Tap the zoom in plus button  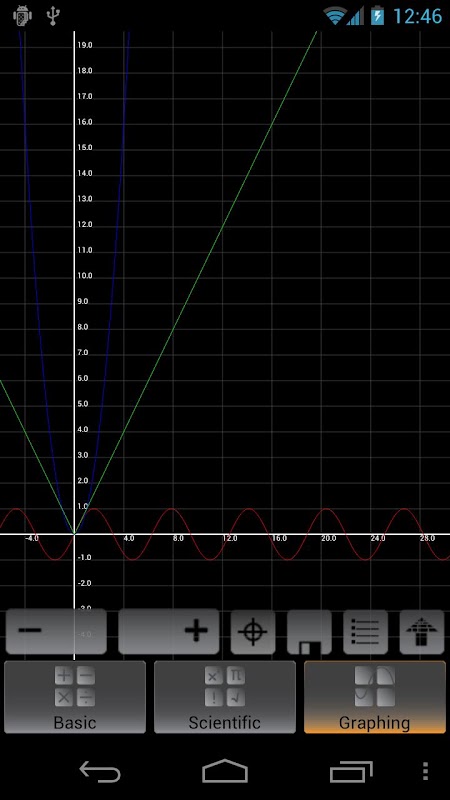pos(169,632)
